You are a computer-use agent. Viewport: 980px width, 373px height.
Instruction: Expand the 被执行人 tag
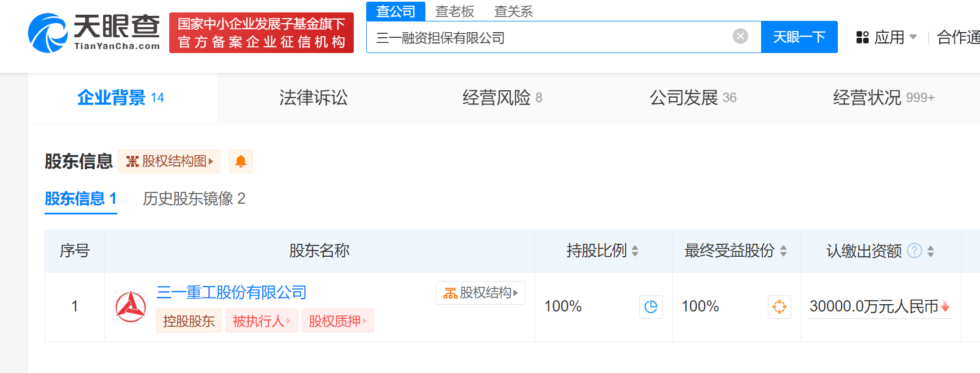tap(261, 321)
